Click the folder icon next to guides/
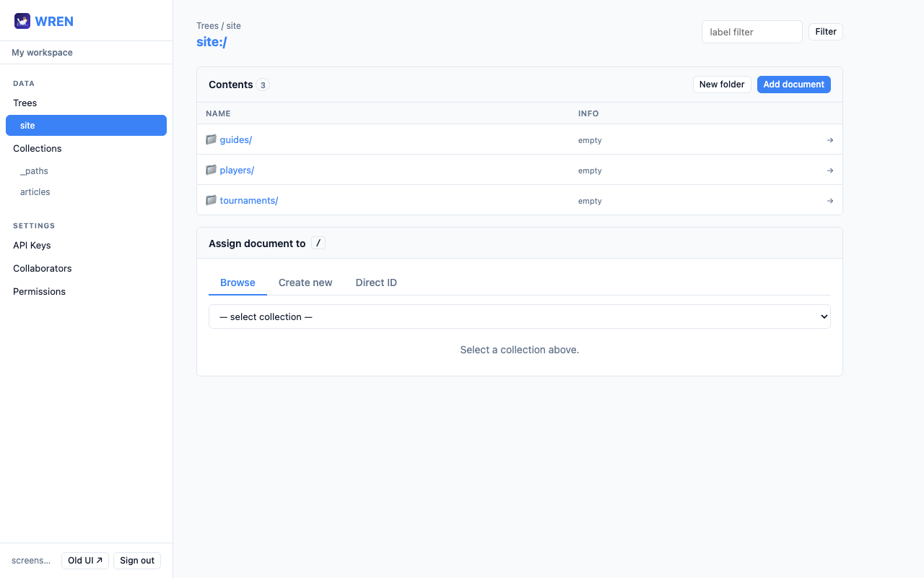 [211, 139]
